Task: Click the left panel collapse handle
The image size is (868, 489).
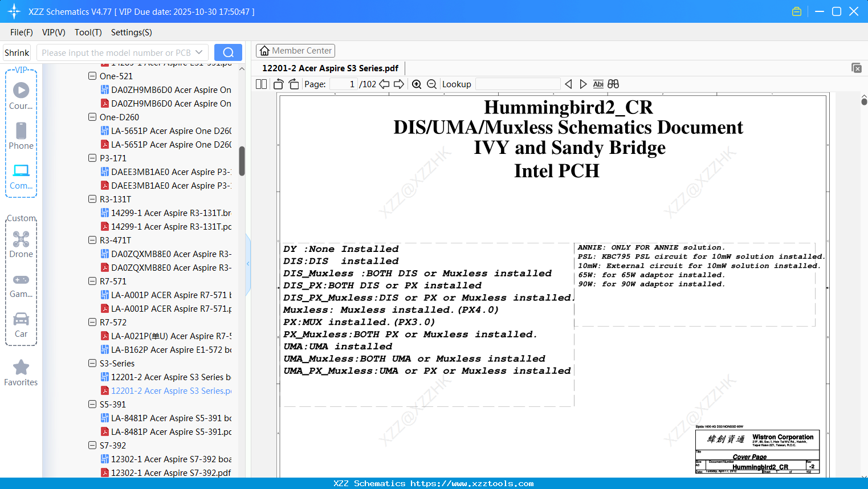Action: pyautogui.click(x=248, y=264)
